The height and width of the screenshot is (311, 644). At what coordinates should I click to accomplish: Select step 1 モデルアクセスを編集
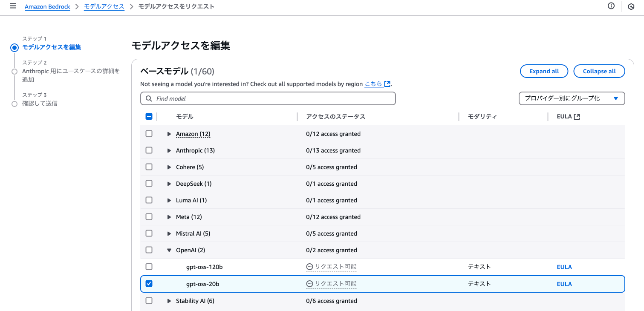pos(52,47)
